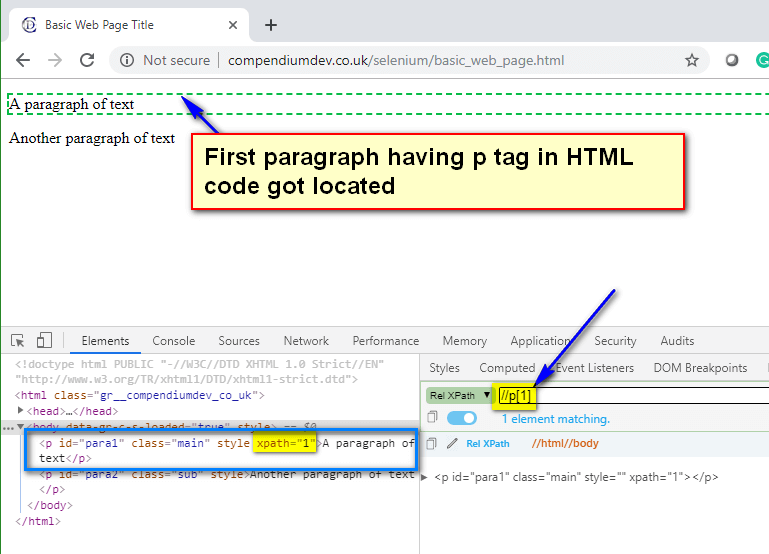Image resolution: width=769 pixels, height=554 pixels.
Task: Go back to the previous page
Action: pos(23,60)
